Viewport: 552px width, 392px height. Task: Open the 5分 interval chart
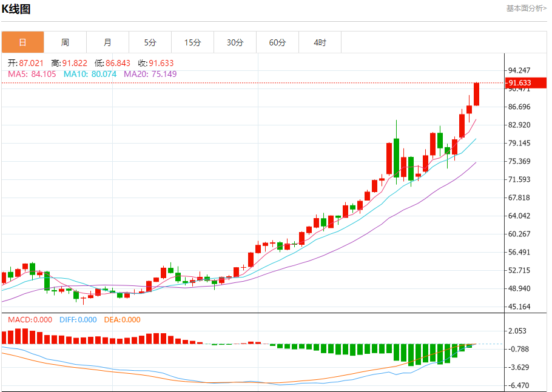(x=150, y=42)
